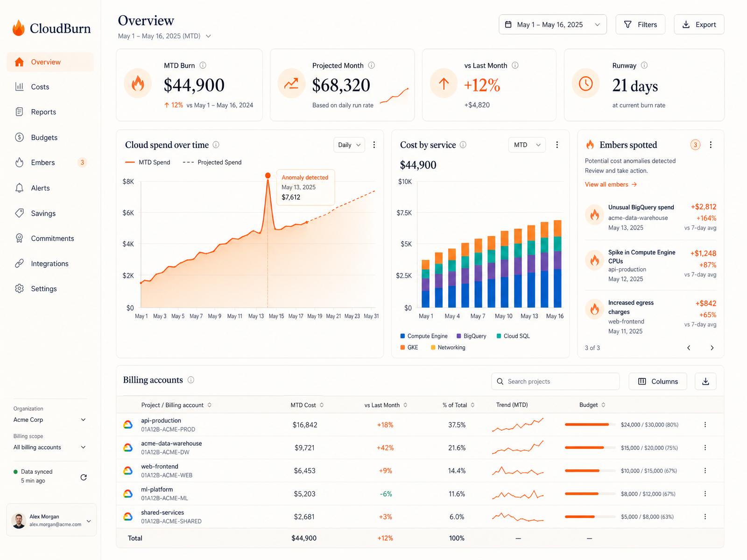Toggle Networking series in legend

[x=448, y=347]
